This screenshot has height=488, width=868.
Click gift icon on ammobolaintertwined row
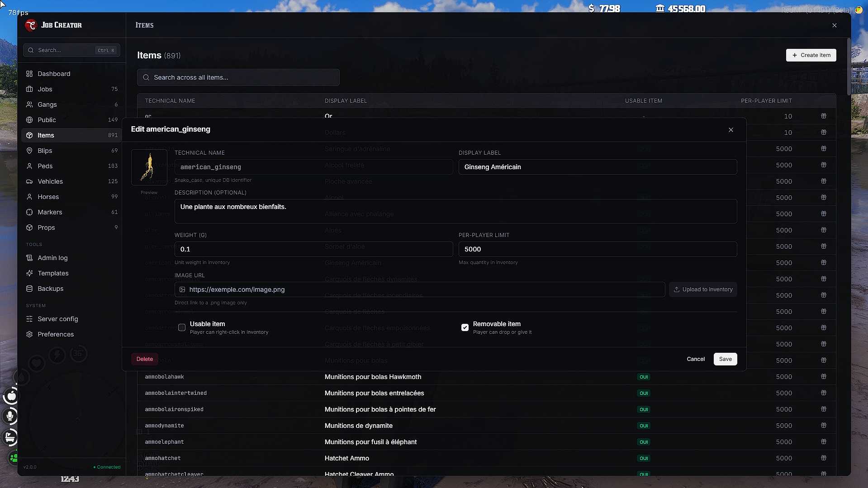tap(824, 393)
